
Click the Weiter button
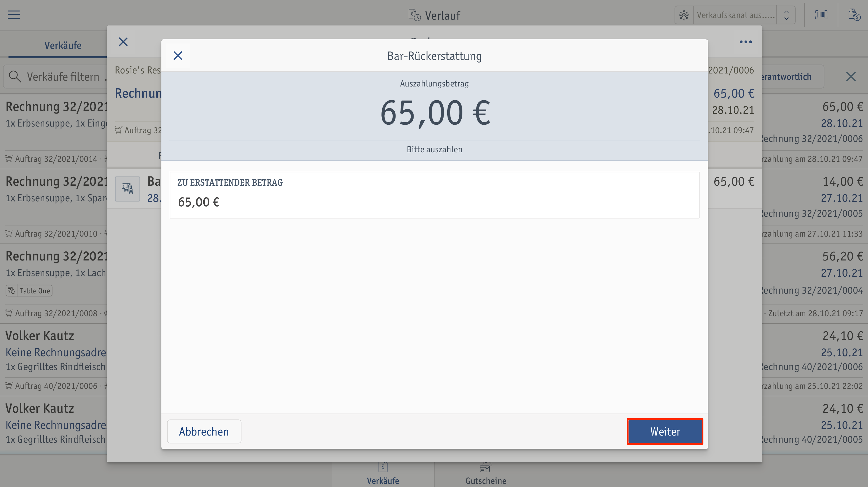tap(665, 431)
